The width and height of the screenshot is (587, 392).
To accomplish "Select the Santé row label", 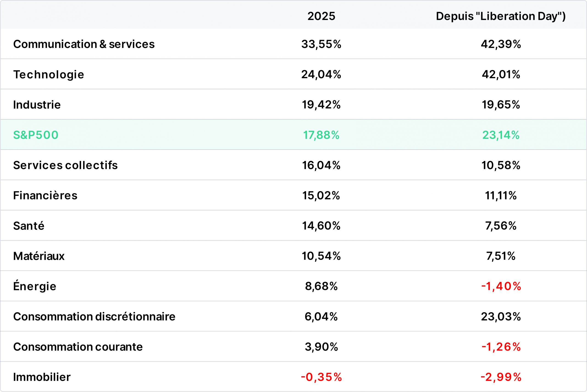I will pos(29,226).
